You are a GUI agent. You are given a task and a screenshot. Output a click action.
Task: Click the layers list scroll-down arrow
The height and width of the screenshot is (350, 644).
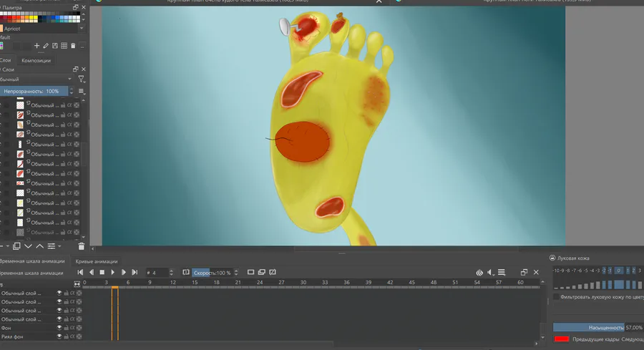click(x=84, y=237)
